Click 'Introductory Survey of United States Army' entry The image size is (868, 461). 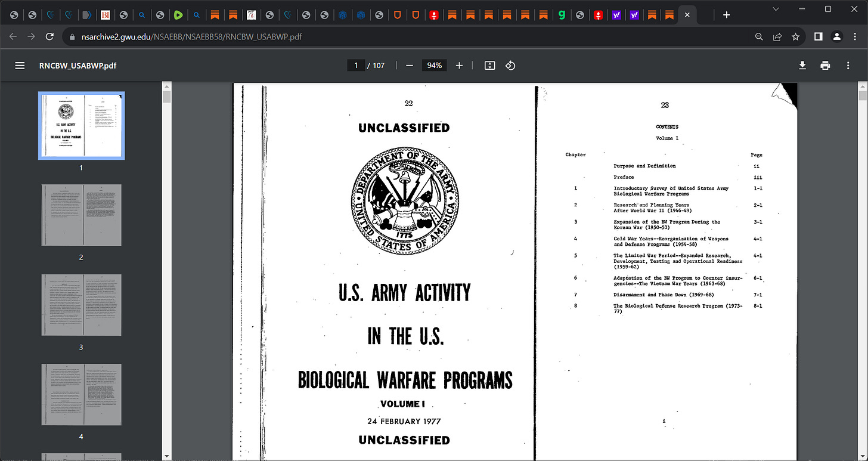tap(671, 191)
